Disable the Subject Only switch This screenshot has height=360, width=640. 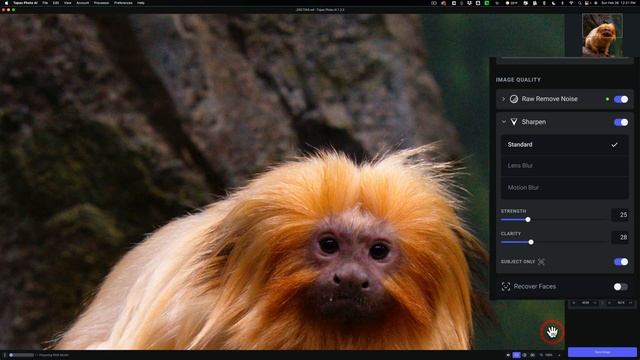621,262
